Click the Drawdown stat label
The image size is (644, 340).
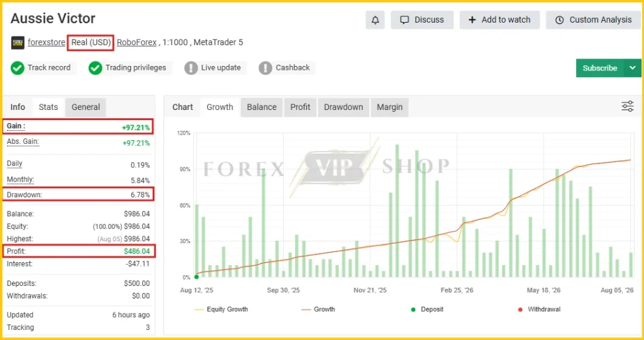25,195
